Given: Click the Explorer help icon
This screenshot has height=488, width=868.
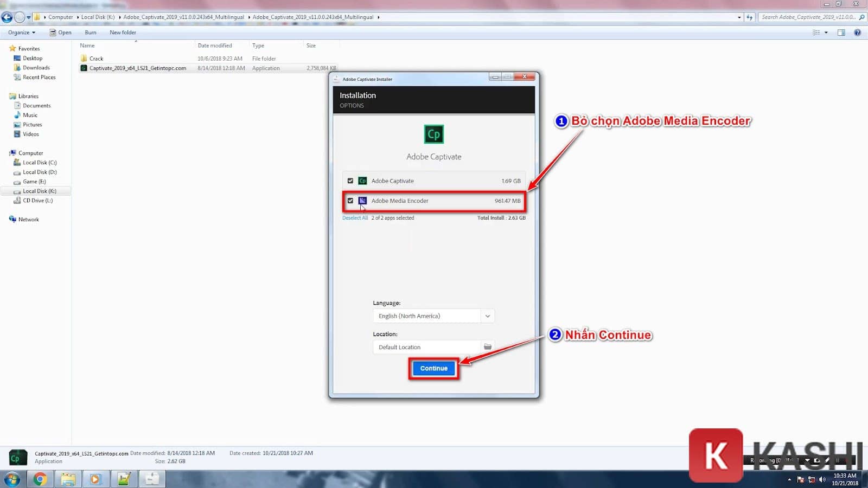Looking at the screenshot, I should (857, 33).
